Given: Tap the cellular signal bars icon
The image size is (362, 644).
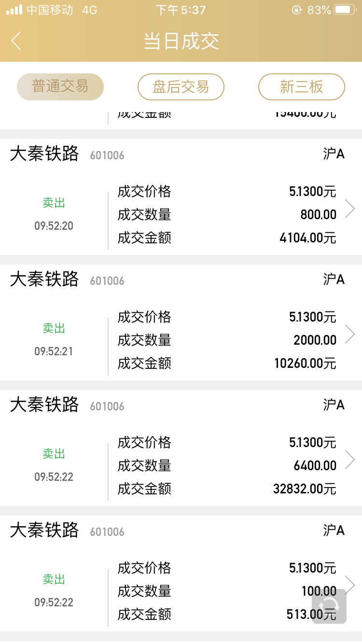Looking at the screenshot, I should 14,10.
